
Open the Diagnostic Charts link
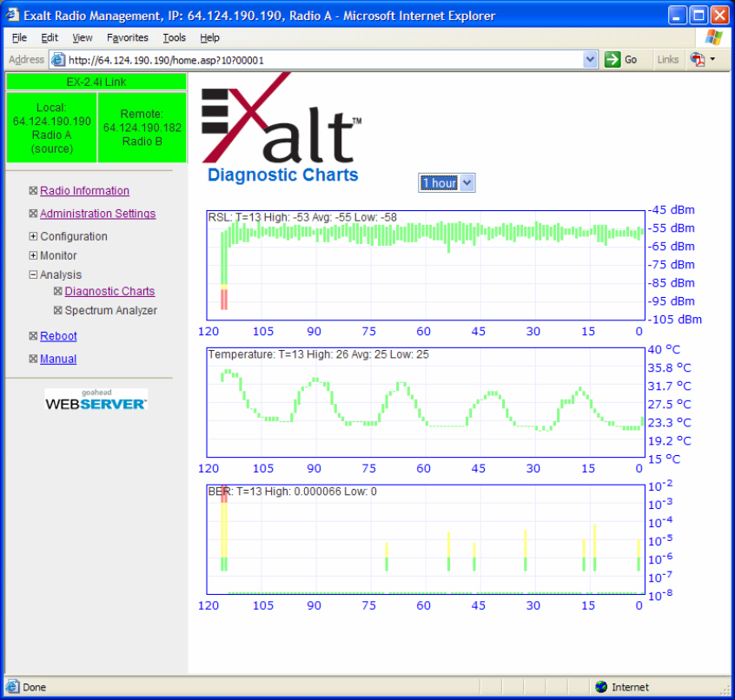[109, 292]
